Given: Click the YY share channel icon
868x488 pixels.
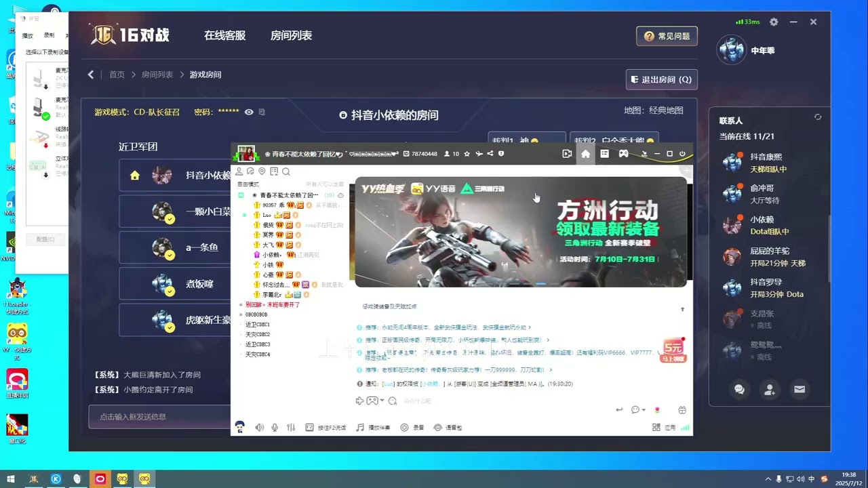Looking at the screenshot, I should 490,154.
